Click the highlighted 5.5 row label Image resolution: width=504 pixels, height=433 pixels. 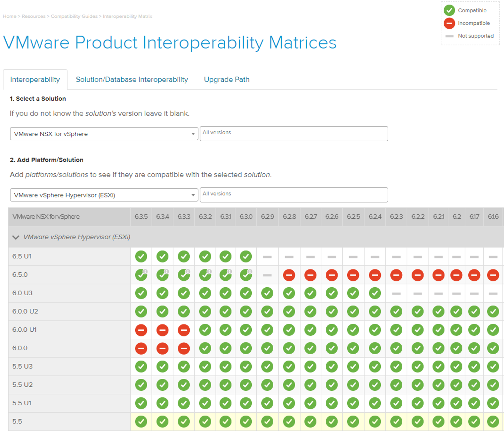click(17, 422)
